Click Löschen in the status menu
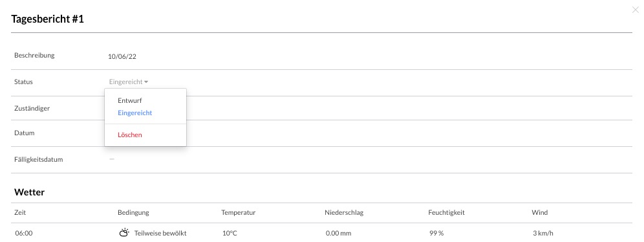 coord(130,135)
